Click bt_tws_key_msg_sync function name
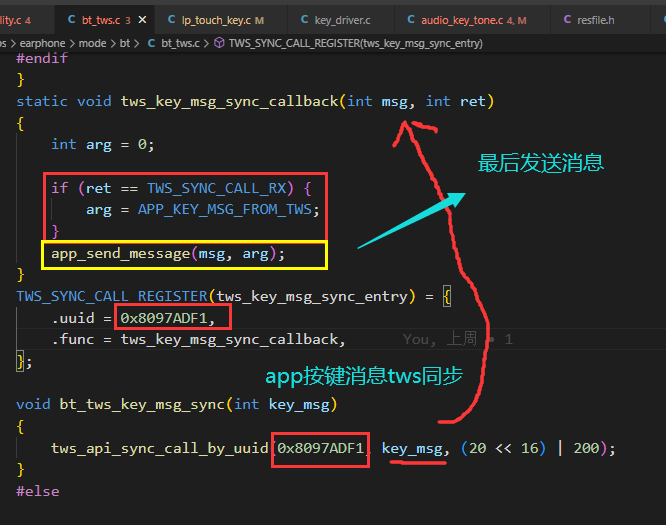666x525 pixels. 142,404
